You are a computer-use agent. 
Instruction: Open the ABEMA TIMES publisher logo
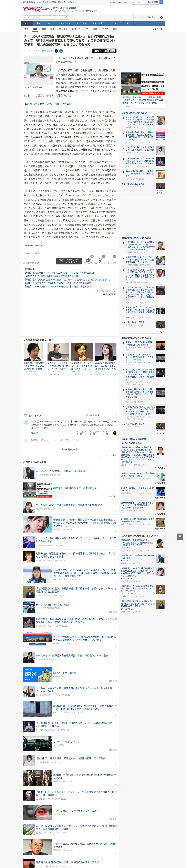104,51
